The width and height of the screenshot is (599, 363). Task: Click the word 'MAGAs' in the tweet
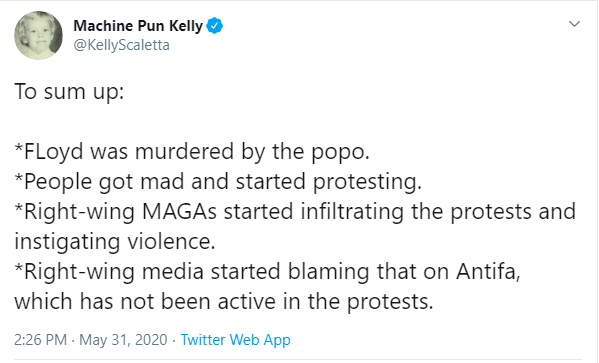(x=179, y=211)
